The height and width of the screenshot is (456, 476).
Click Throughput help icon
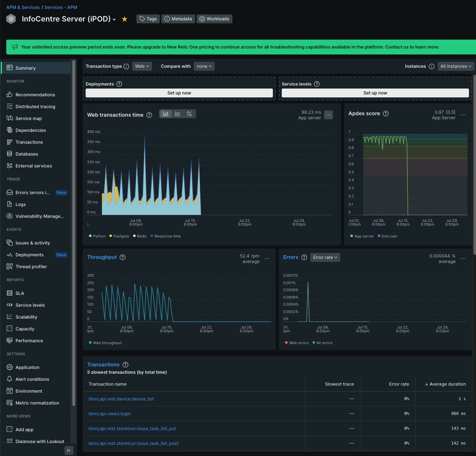123,257
